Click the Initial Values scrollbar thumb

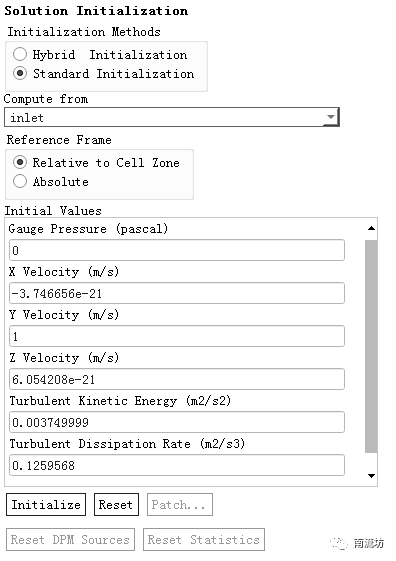coord(371,346)
